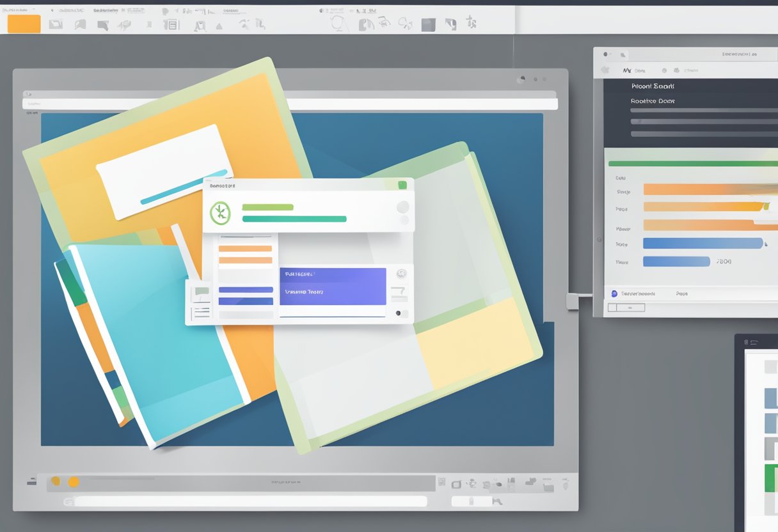Viewport: 778px width, 532px height.
Task: Click the green progress bar in right panel
Action: click(692, 164)
